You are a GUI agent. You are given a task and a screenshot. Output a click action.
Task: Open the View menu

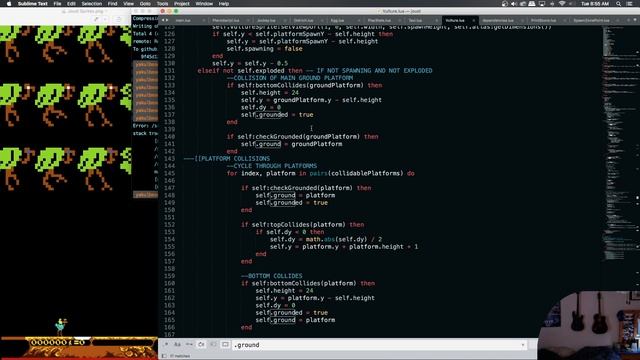click(x=129, y=4)
